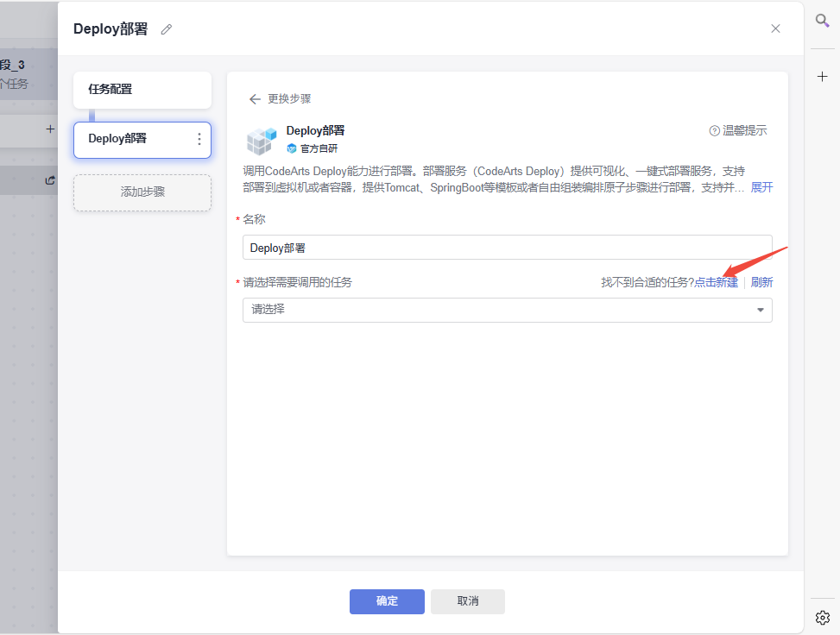The image size is (840, 635).
Task: Click the Deploy部署 dialog title text
Action: 111,29
